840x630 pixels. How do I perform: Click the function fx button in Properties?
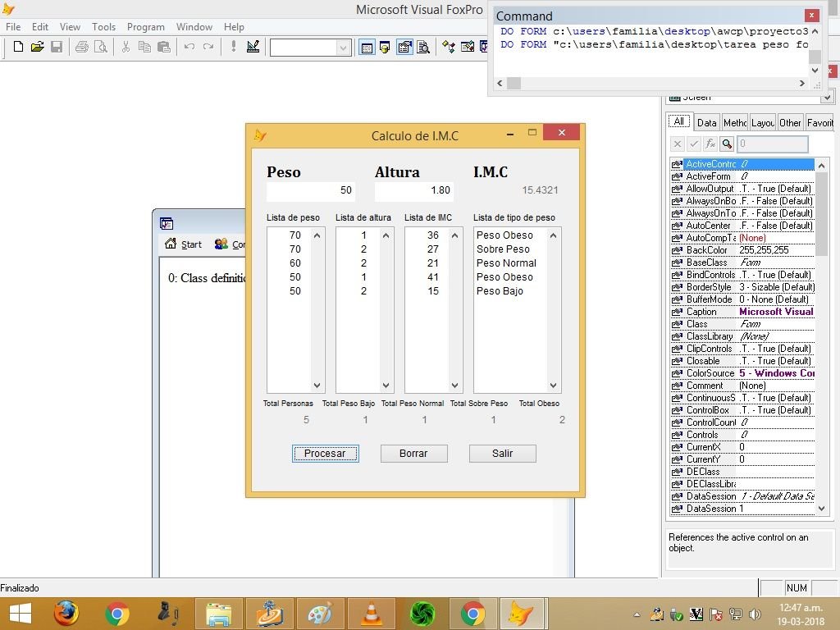pos(710,144)
